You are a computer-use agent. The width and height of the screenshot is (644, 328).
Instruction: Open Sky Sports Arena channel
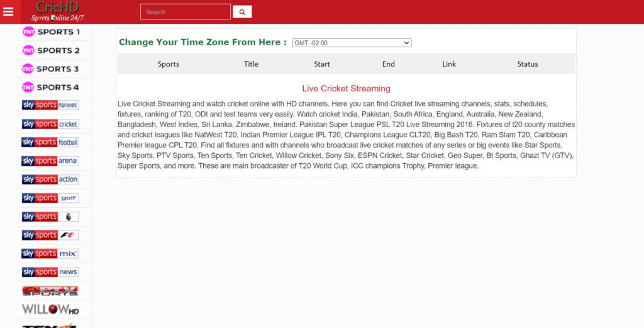pyautogui.click(x=50, y=161)
